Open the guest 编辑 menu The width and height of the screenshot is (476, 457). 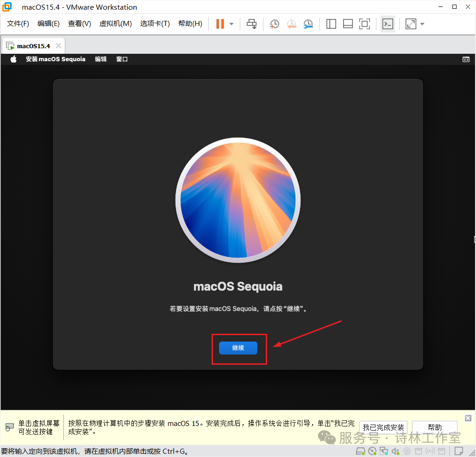pyautogui.click(x=100, y=59)
